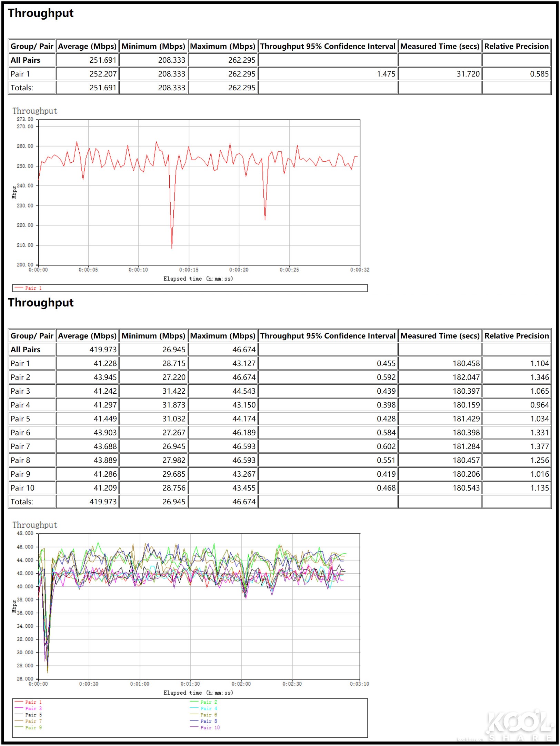Select the 181.429 measured time cell
This screenshot has width=560, height=746.
coord(440,419)
